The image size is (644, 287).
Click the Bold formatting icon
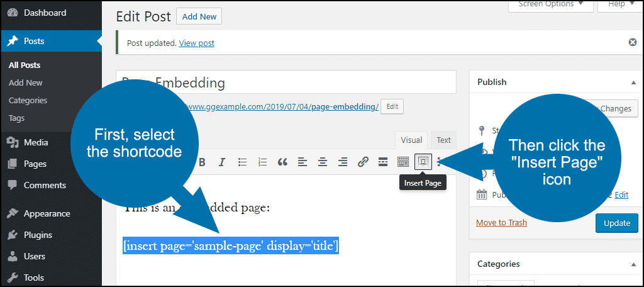tap(202, 162)
